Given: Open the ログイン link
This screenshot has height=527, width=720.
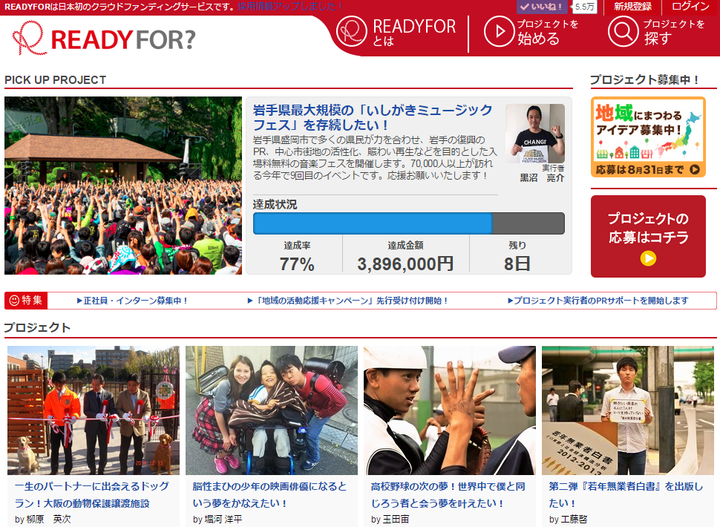Looking at the screenshot, I should coord(690,6).
